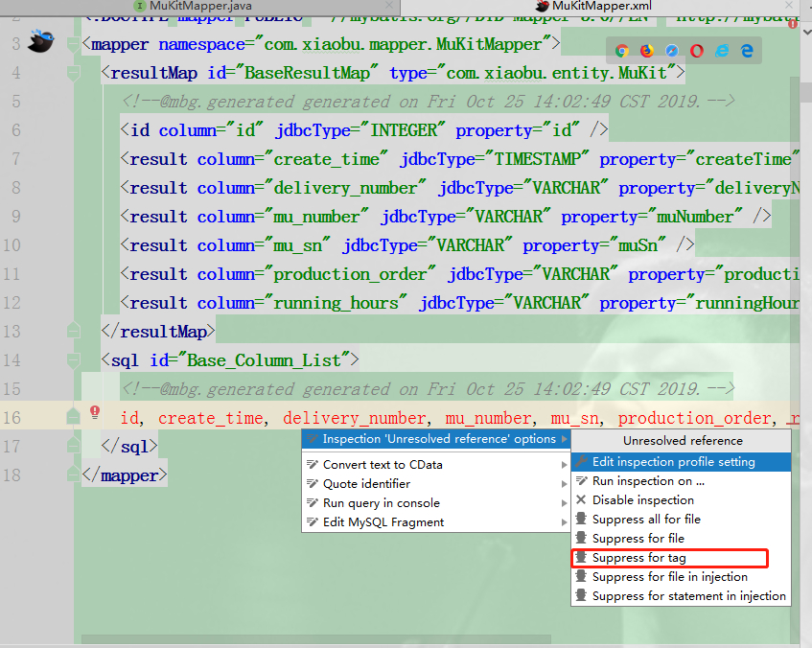The height and width of the screenshot is (648, 812).
Task: Choose Convert text to CData
Action: [x=436, y=465]
